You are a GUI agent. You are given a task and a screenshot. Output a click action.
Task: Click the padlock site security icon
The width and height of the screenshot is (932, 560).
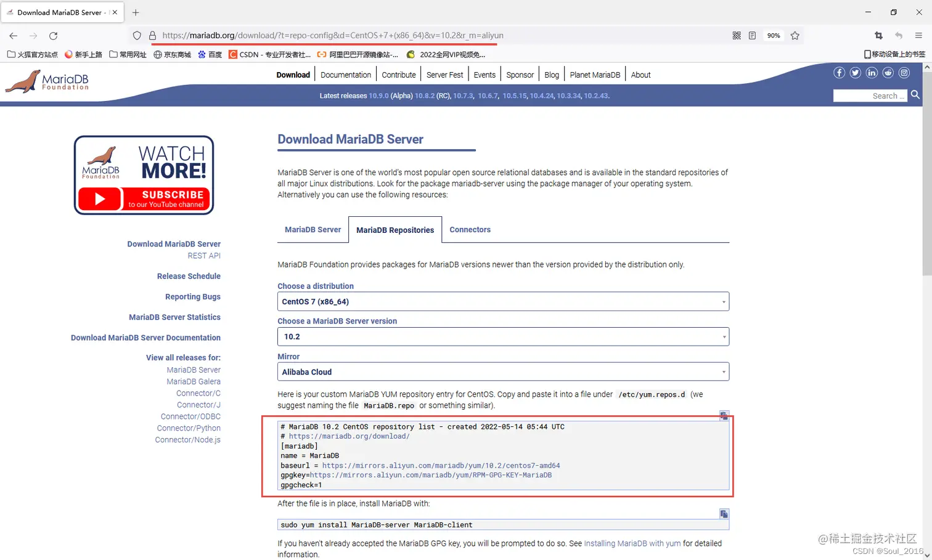[x=152, y=36]
